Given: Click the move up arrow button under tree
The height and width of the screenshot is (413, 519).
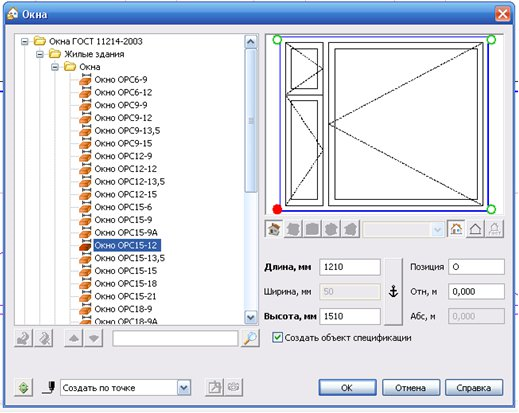Looking at the screenshot, I should pyautogui.click(x=74, y=339).
